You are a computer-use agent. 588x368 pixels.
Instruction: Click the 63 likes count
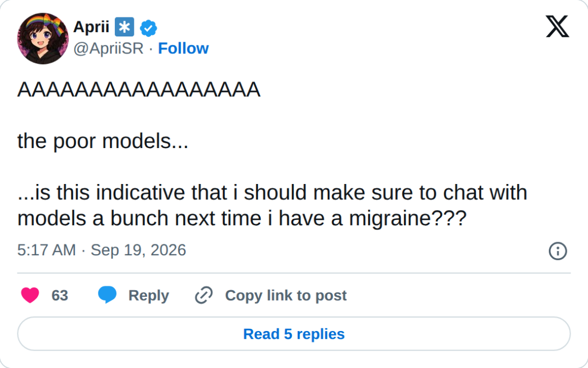(60, 296)
